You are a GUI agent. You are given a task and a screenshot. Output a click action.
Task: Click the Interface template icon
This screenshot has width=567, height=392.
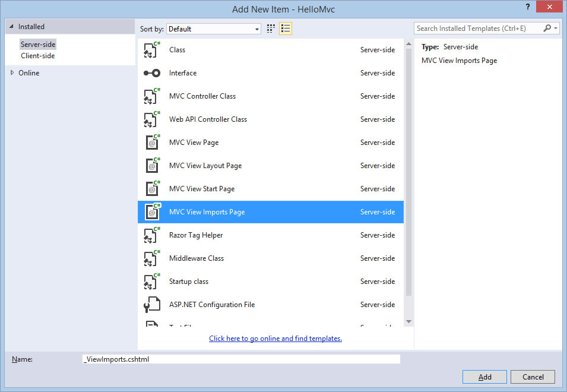pyautogui.click(x=152, y=73)
